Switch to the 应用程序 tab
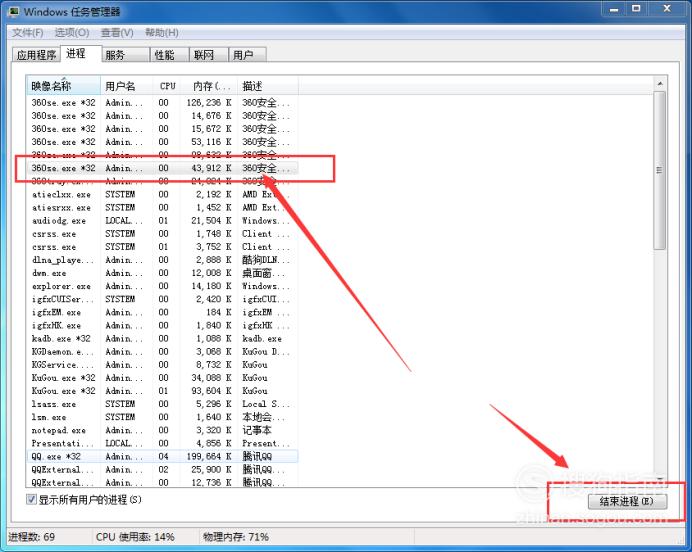Image resolution: width=692 pixels, height=552 pixels. tap(36, 55)
